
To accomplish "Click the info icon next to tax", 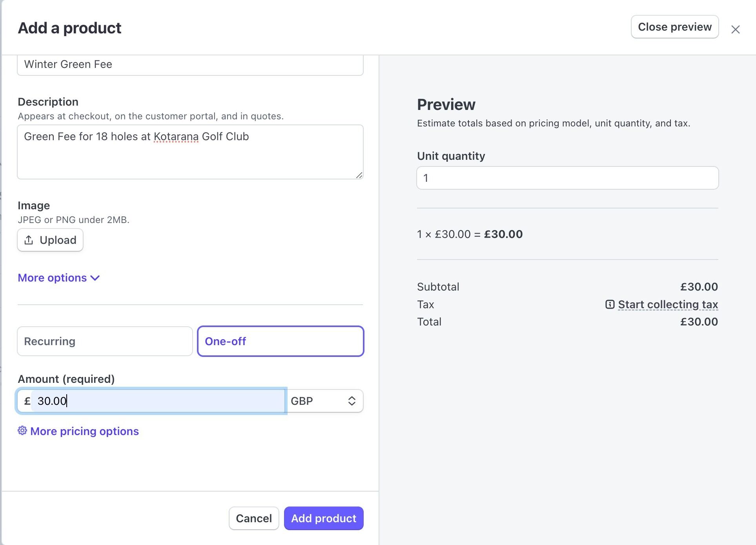I will [610, 304].
